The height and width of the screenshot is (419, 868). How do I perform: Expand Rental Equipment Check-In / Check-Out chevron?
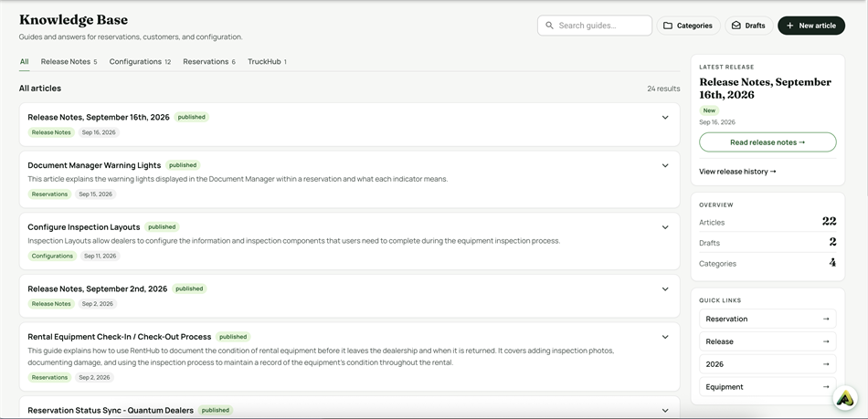[665, 337]
